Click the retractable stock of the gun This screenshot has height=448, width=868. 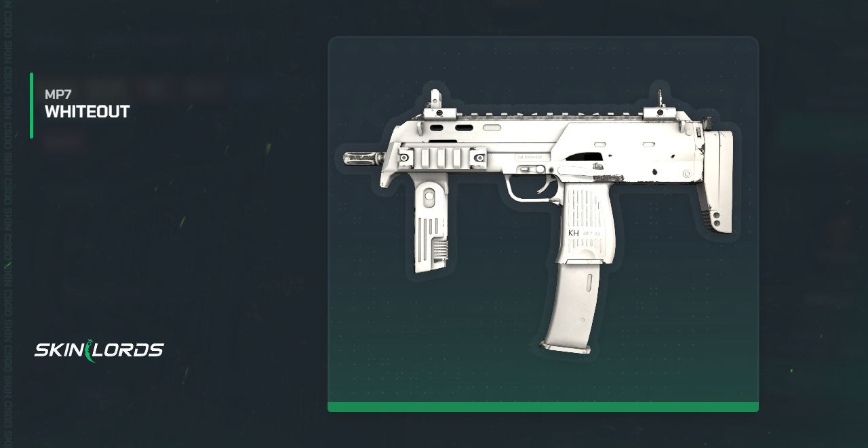tap(716, 181)
